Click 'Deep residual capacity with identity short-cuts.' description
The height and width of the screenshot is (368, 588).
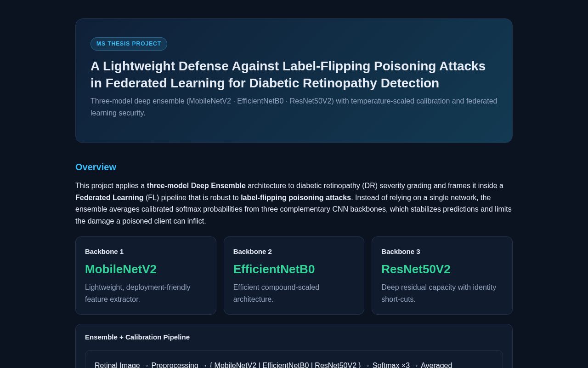pyautogui.click(x=439, y=293)
